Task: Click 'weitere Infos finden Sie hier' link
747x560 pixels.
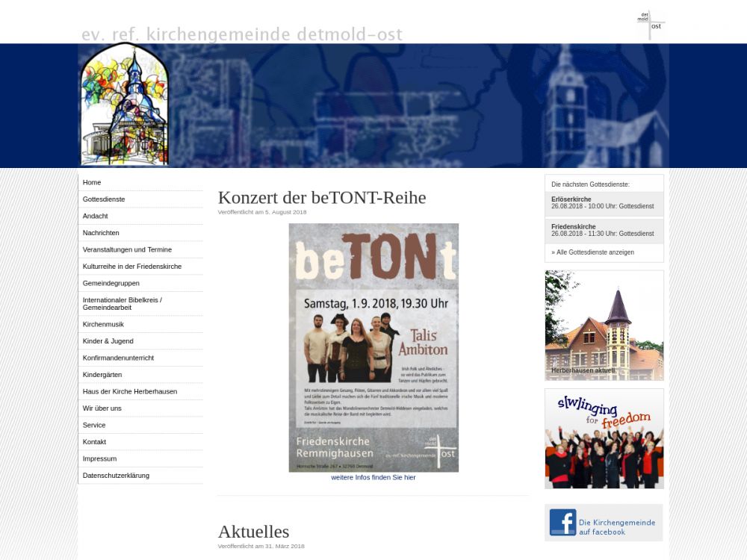Action: coord(373,477)
